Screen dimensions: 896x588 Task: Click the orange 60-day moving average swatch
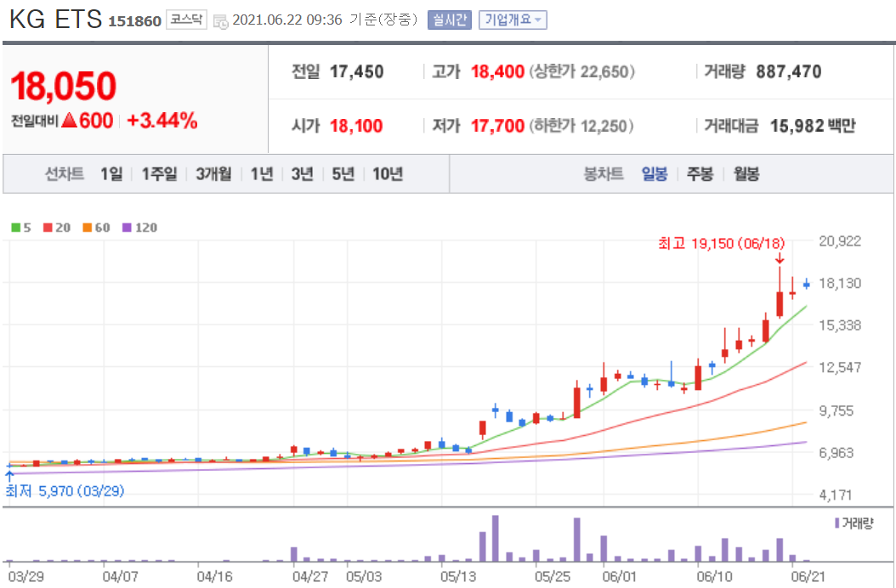(88, 228)
